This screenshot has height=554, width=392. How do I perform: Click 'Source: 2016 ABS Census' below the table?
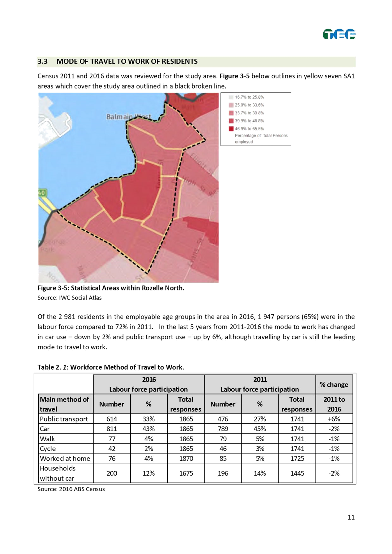pyautogui.click(x=71, y=489)
